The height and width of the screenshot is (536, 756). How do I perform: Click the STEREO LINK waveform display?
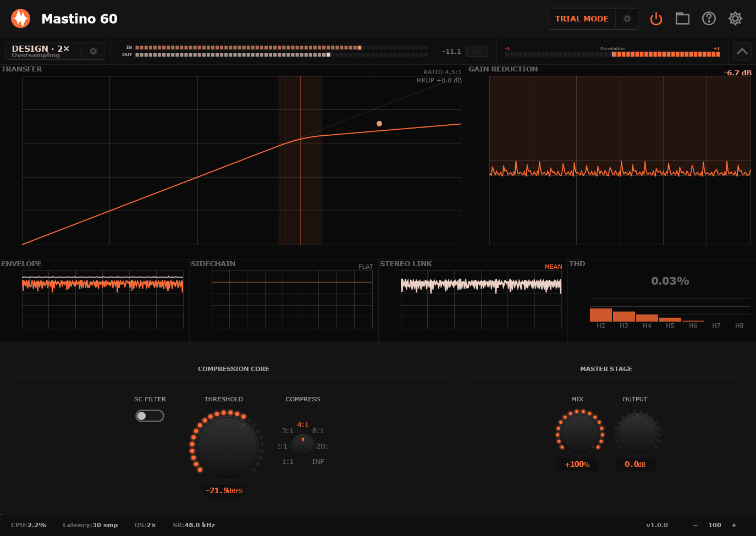(481, 300)
